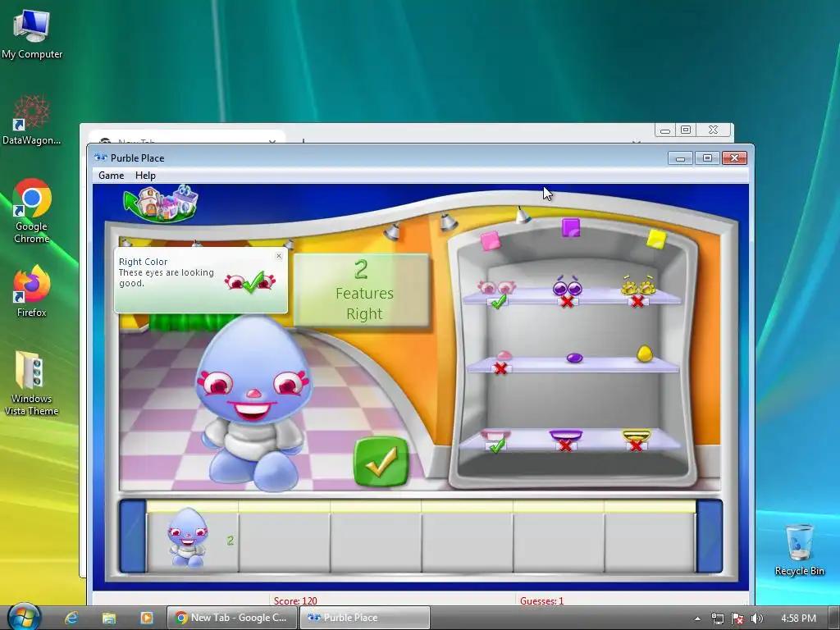Select the purple mouth on shelf
The image size is (840, 630).
point(566,435)
